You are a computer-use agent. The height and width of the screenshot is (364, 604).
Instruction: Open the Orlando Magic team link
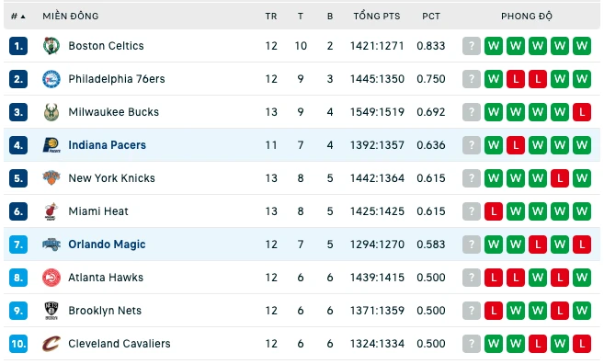[x=107, y=245]
